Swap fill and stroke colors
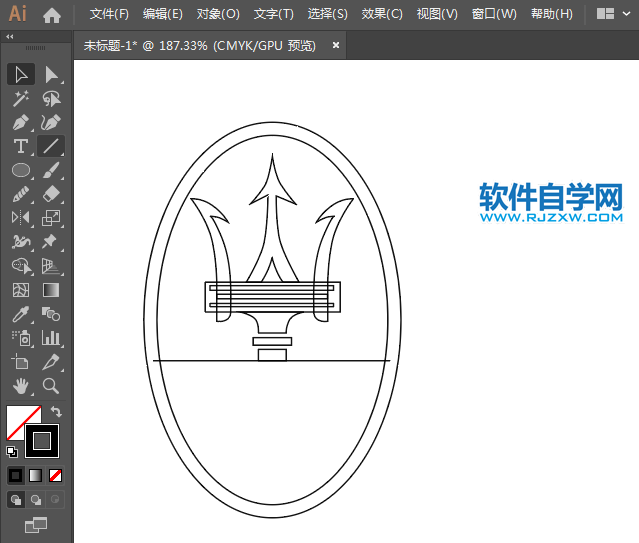 coord(56,412)
